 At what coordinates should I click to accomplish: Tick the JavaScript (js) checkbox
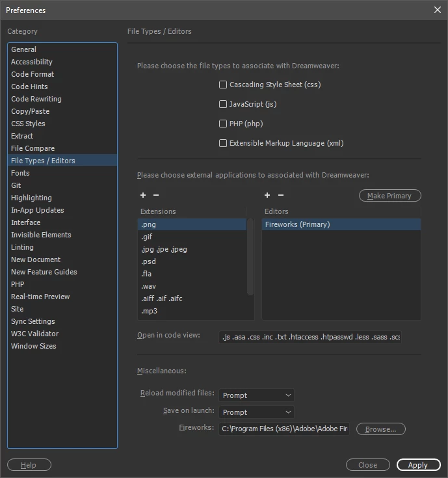point(223,104)
